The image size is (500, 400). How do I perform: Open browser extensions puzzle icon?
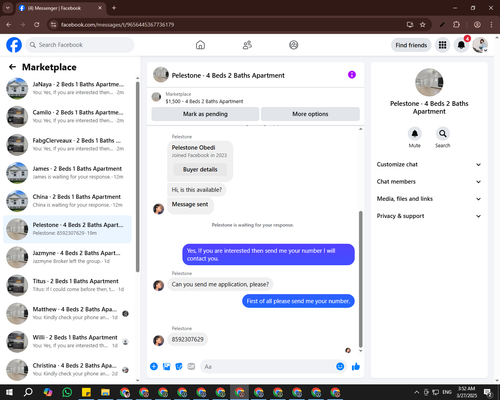456,24
